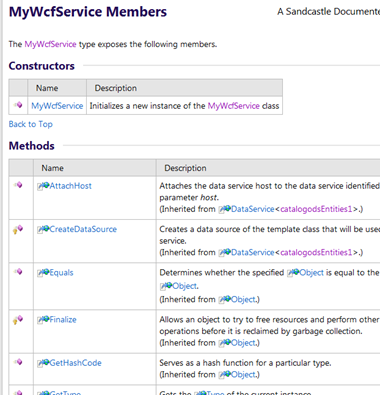Click the external link globe icon before the Equals name
The width and height of the screenshot is (380, 395).
click(43, 273)
